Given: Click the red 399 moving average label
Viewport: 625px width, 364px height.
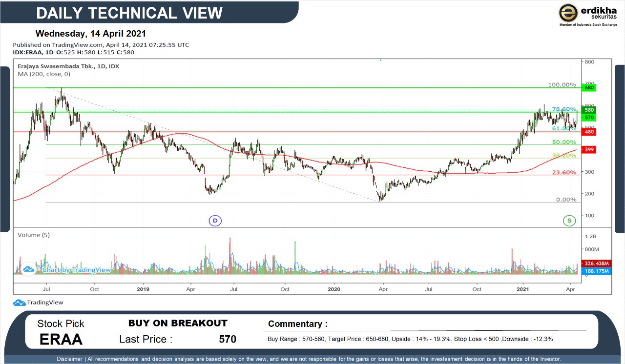Looking at the screenshot, I should 589,149.
